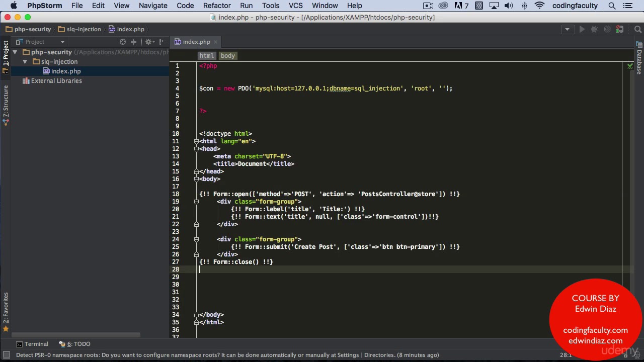Open the Tools menu
This screenshot has width=644, height=362.
(271, 6)
